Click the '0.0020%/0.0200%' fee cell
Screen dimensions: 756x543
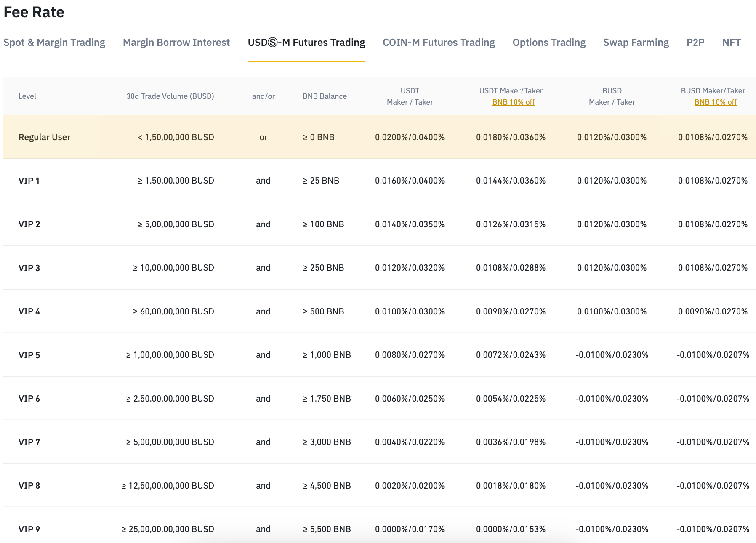click(x=410, y=486)
